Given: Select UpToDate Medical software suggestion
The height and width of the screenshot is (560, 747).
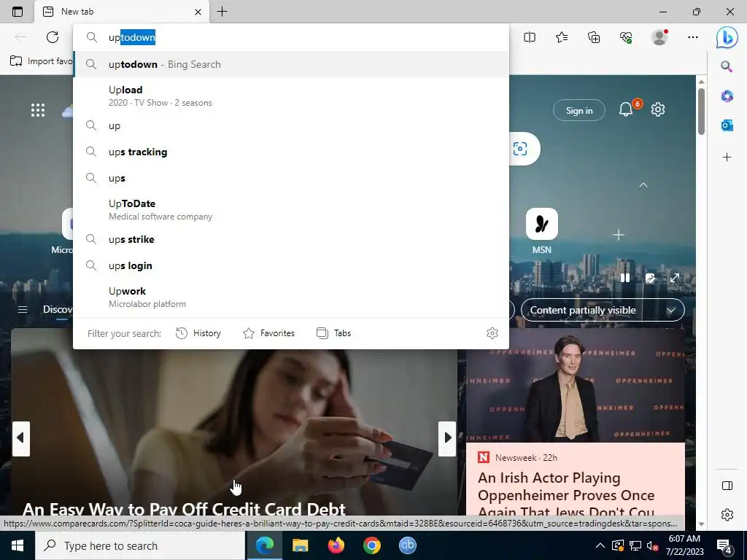Looking at the screenshot, I should tap(291, 209).
